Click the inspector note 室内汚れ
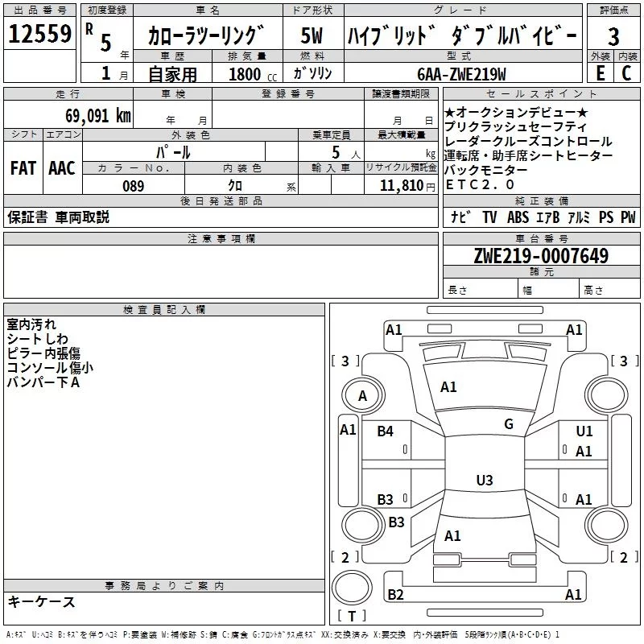 (x=31, y=324)
